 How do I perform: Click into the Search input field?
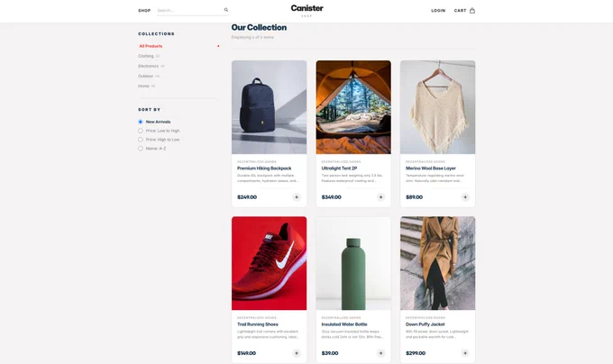click(x=189, y=11)
